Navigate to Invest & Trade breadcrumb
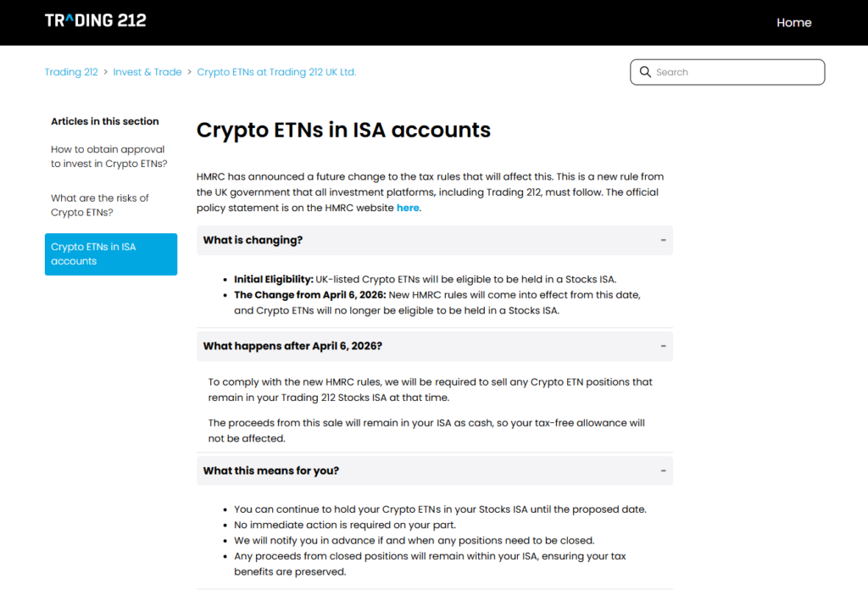The image size is (868, 590). (x=147, y=72)
